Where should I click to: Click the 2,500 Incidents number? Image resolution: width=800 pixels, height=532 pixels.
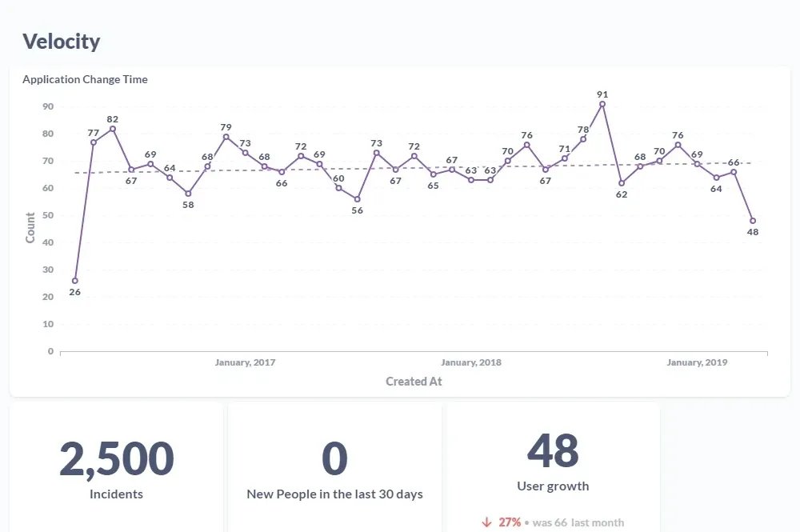[116, 458]
